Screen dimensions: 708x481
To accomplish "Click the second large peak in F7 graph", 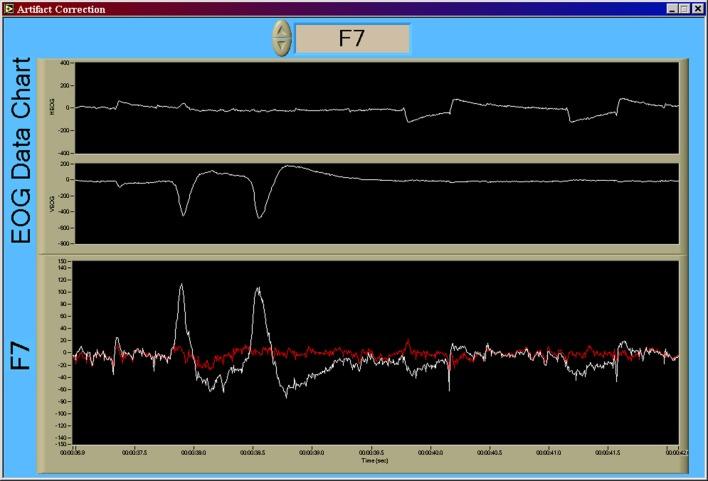I will tap(258, 289).
